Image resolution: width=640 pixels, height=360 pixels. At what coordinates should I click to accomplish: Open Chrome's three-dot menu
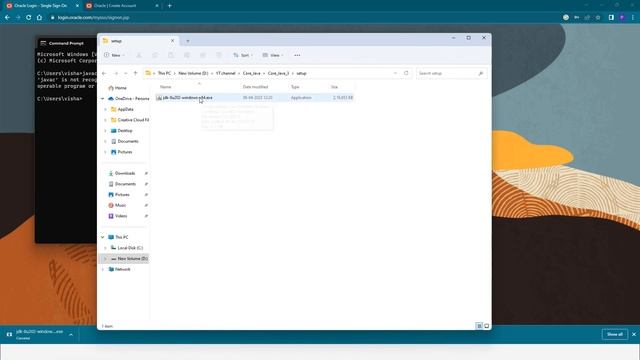pyautogui.click(x=633, y=18)
